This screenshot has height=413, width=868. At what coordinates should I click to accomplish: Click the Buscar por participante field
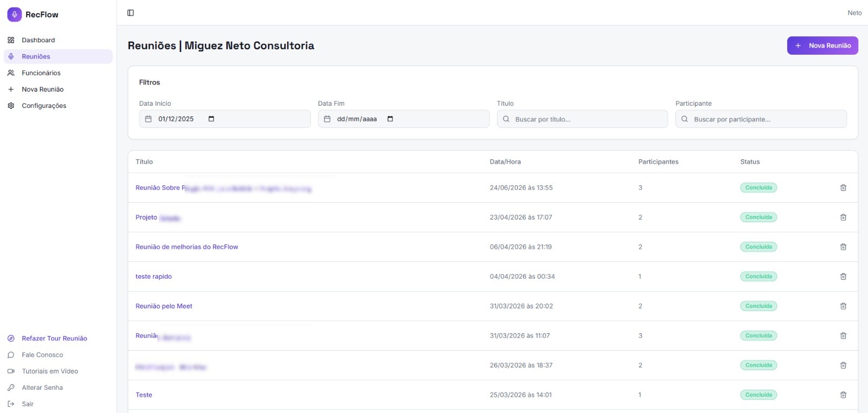pyautogui.click(x=761, y=119)
